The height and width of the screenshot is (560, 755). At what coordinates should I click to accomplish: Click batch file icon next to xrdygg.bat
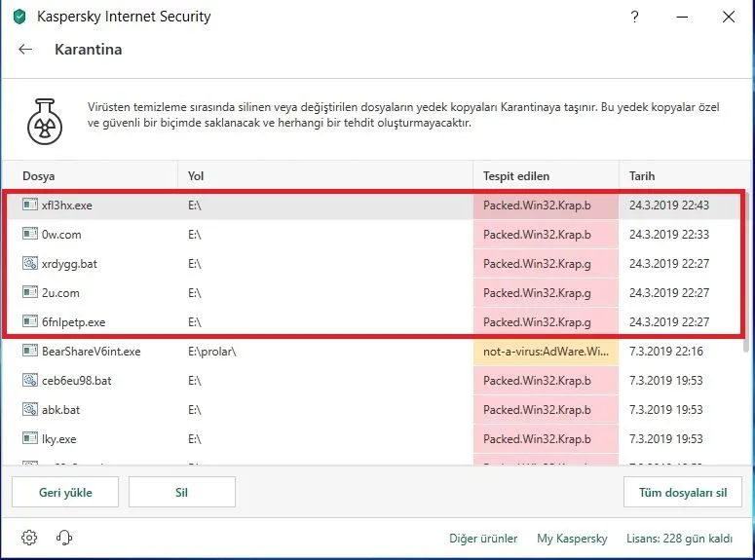point(30,263)
